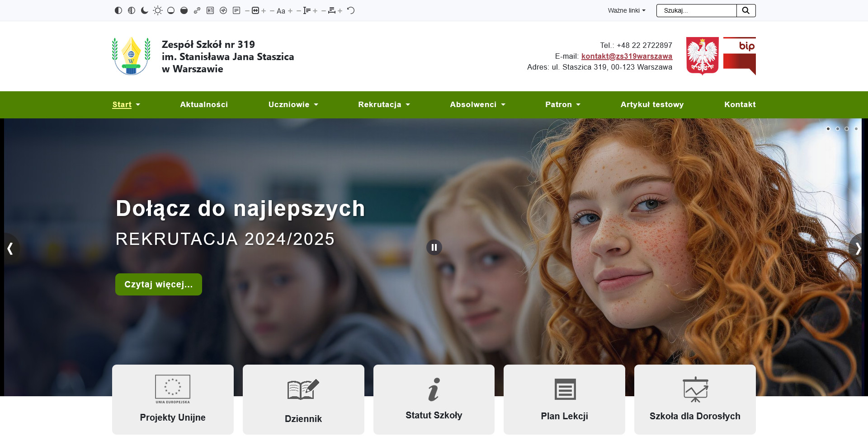Click the highlight links chain icon
Viewport: 868px width, 436px height.
coord(197,10)
